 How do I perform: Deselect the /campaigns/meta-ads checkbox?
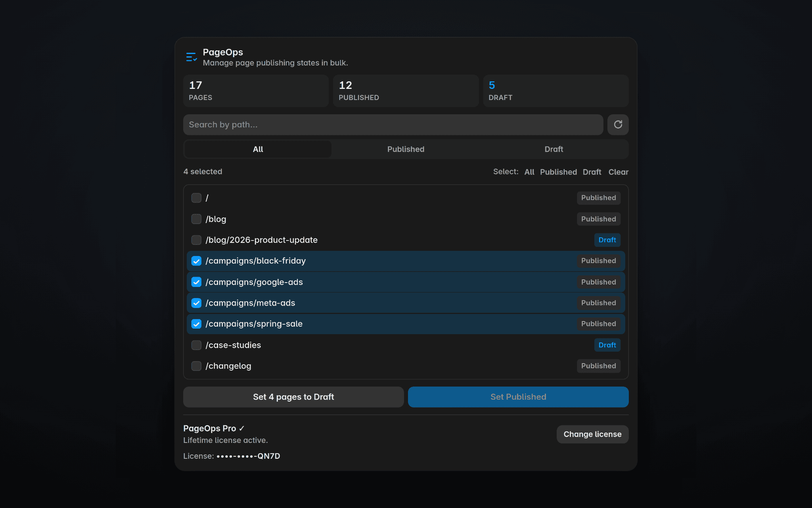pyautogui.click(x=196, y=303)
